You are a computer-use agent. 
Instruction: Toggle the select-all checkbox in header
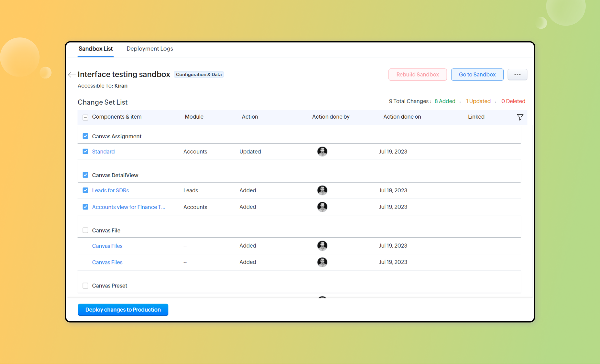(x=85, y=117)
